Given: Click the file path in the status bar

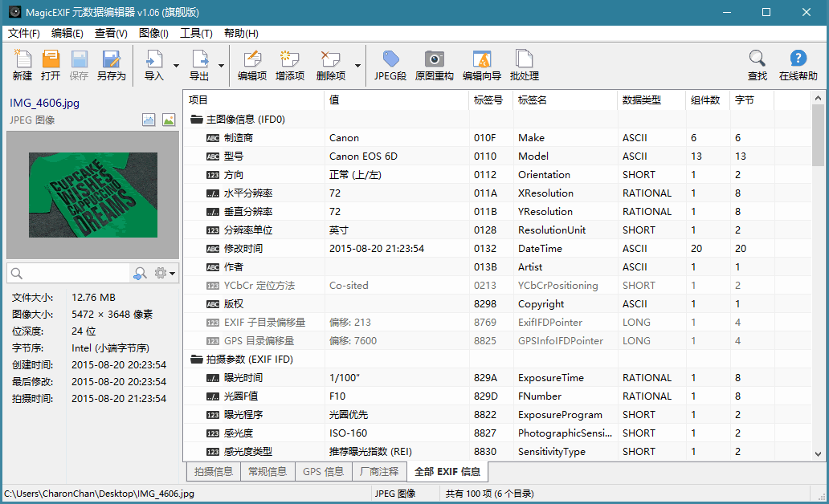Looking at the screenshot, I should (x=100, y=494).
